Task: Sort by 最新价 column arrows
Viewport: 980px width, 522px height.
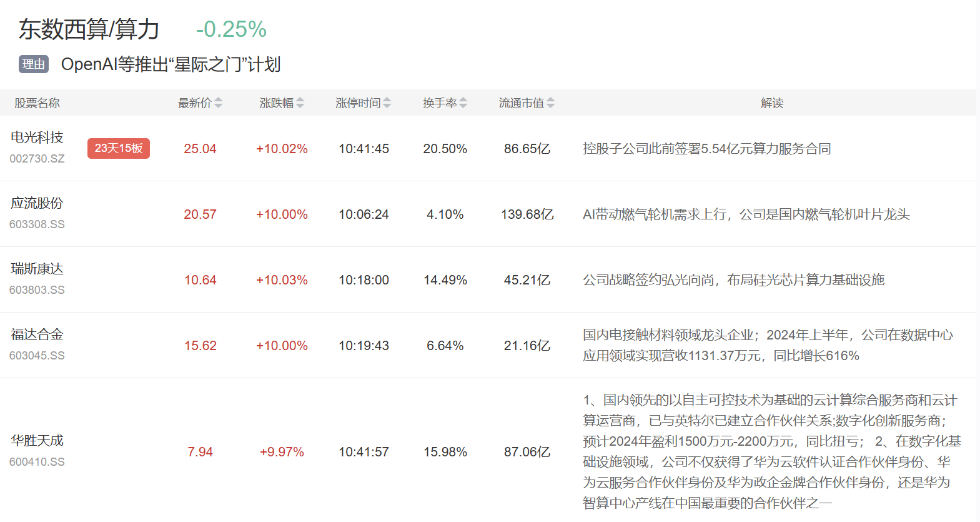Action: tap(218, 103)
